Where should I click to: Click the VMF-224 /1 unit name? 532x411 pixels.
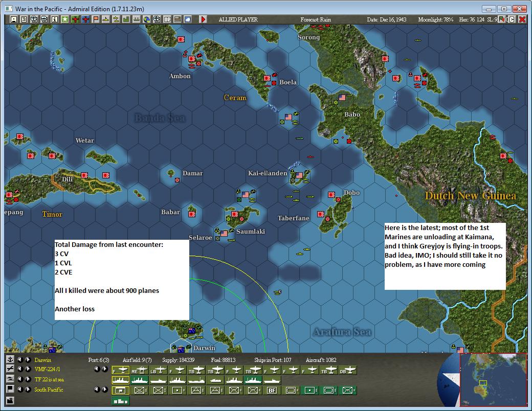pos(48,369)
